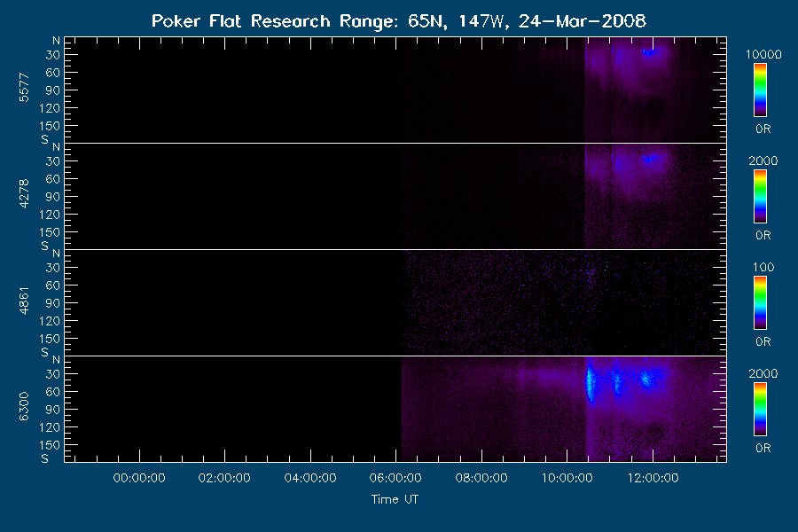
Task: Click the 6300 panel color bar
Action: [760, 410]
